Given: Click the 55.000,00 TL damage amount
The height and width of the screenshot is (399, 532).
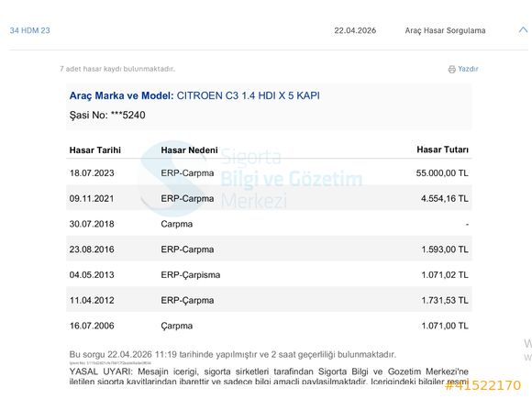Looking at the screenshot, I should pyautogui.click(x=442, y=173).
